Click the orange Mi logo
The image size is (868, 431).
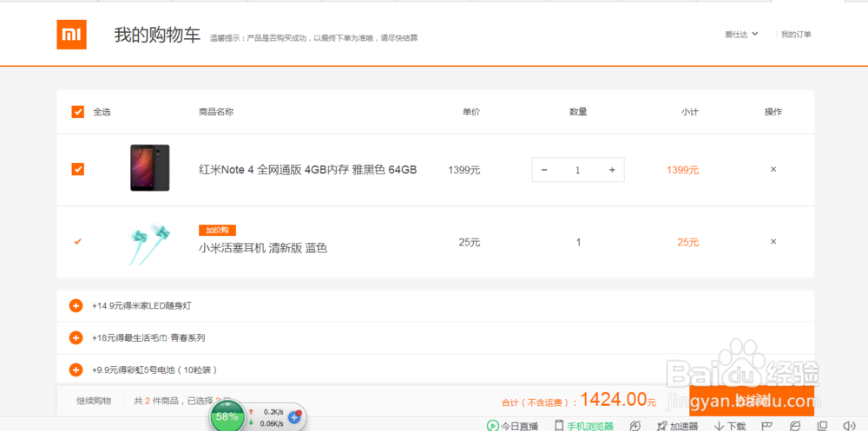click(71, 35)
